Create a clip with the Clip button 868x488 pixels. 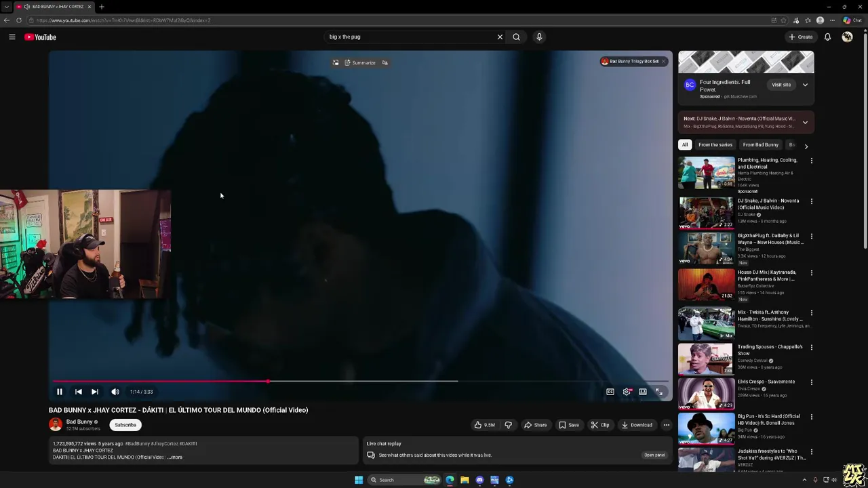coord(599,425)
